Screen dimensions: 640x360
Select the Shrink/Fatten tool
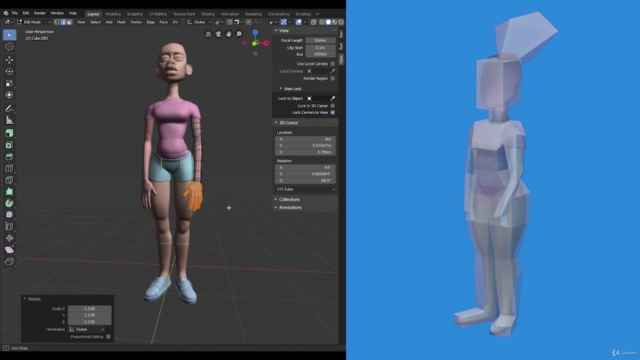tap(9, 238)
